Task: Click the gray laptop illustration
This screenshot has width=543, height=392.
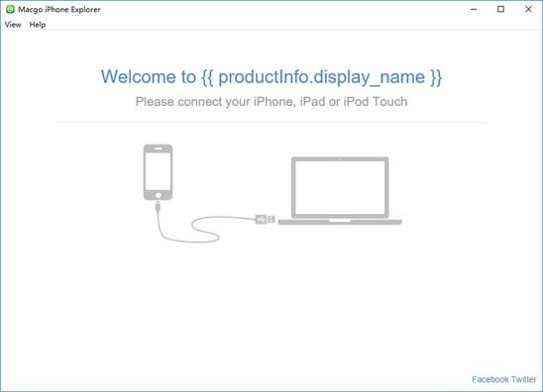Action: 340,191
